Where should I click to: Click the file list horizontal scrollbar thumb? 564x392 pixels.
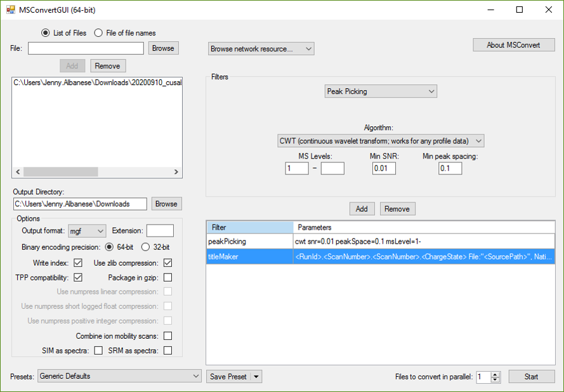point(61,172)
